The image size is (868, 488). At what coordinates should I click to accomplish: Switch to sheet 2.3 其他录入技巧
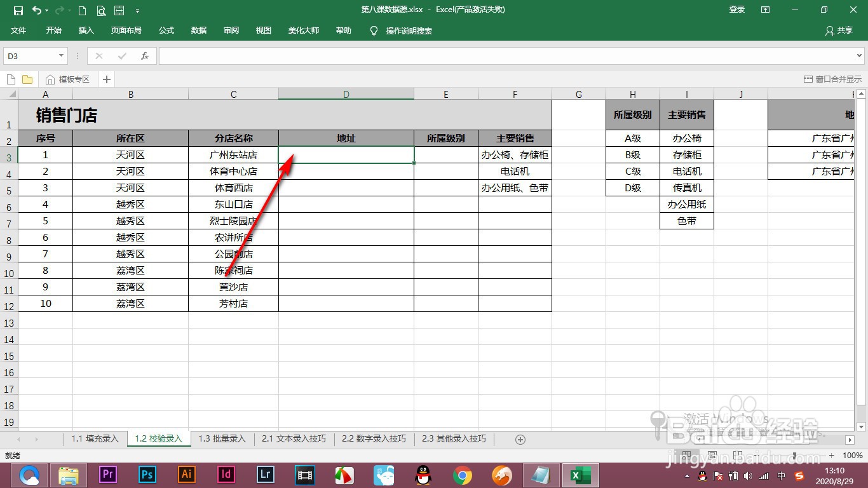(x=454, y=438)
